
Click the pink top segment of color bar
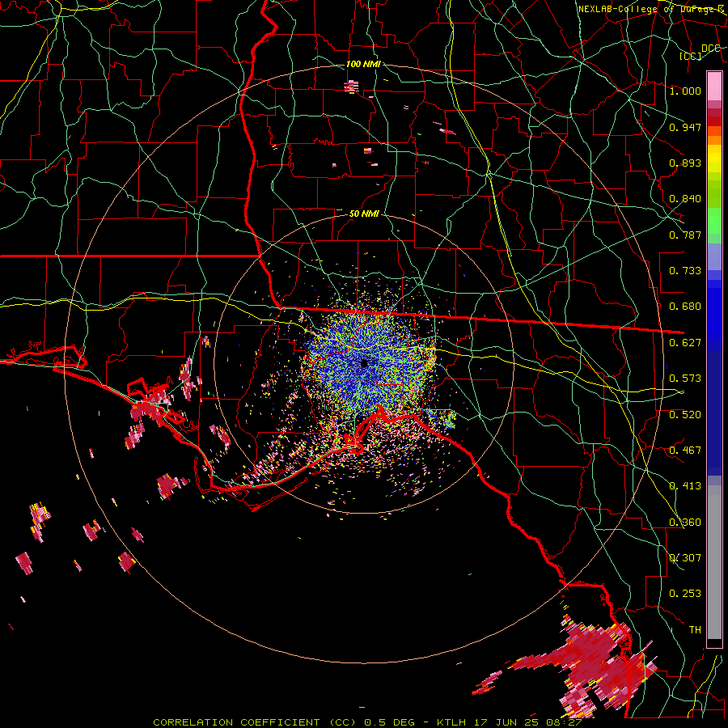[x=714, y=86]
